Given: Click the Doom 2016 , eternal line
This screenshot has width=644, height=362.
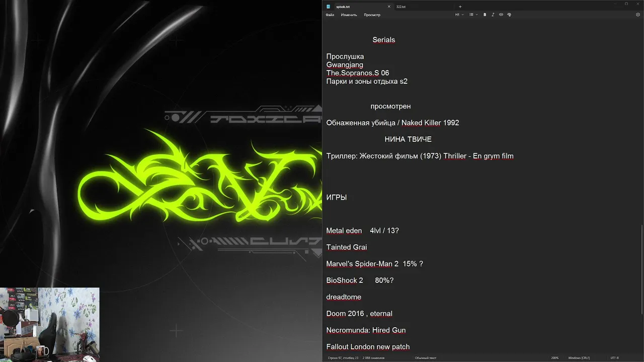Looking at the screenshot, I should (x=359, y=314).
